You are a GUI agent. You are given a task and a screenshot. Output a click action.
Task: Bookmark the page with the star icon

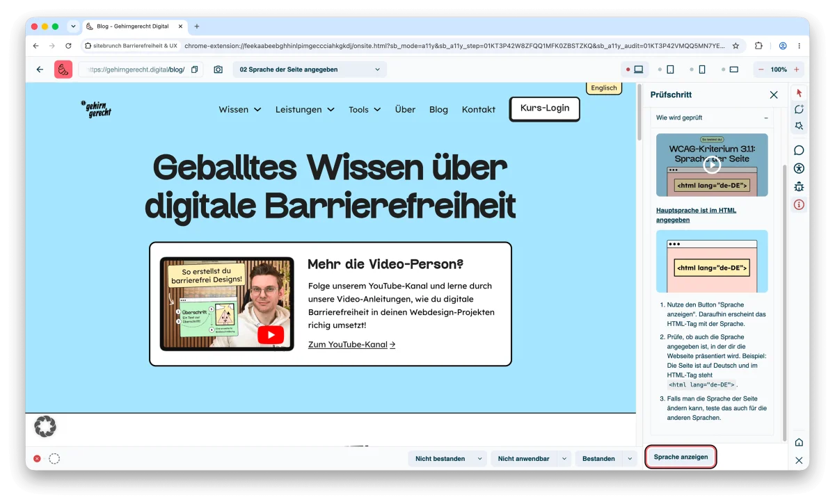(x=735, y=46)
